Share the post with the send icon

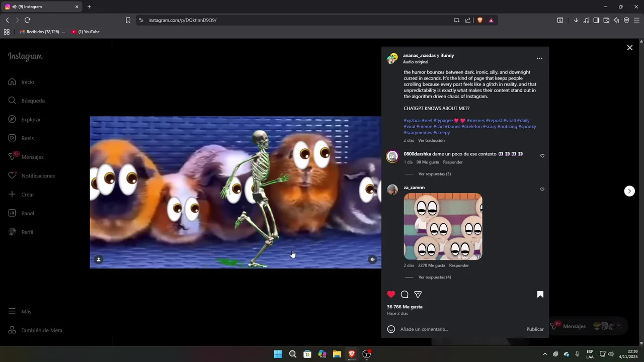click(x=418, y=294)
